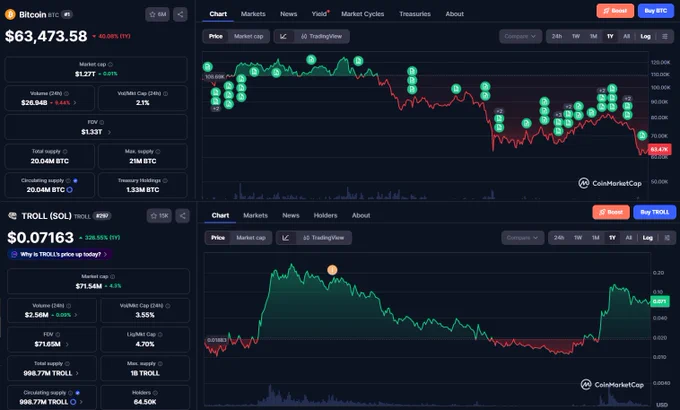Open the Compare dropdown on Bitcoin chart
This screenshot has width=680, height=410.
pyautogui.click(x=520, y=36)
